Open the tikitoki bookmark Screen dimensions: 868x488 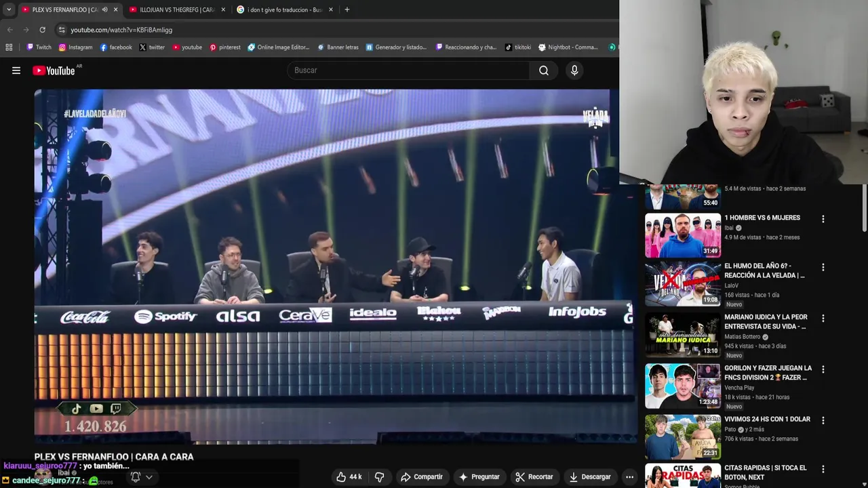(x=518, y=47)
